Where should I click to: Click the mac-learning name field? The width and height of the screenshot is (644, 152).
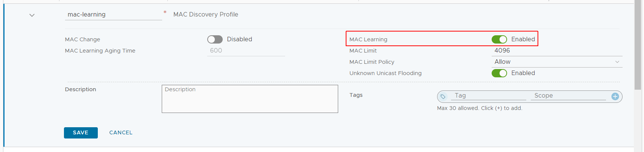[113, 15]
